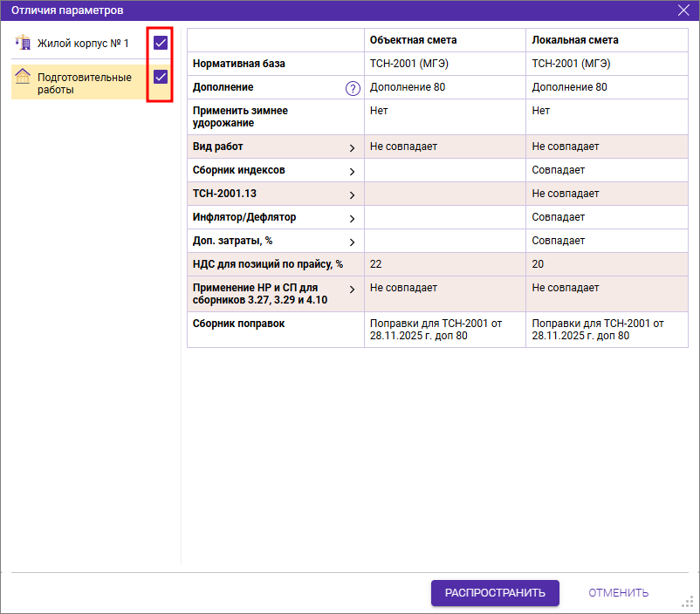700x614 pixels.
Task: Click the Жилой корпус № 1 building icon
Action: click(23, 43)
